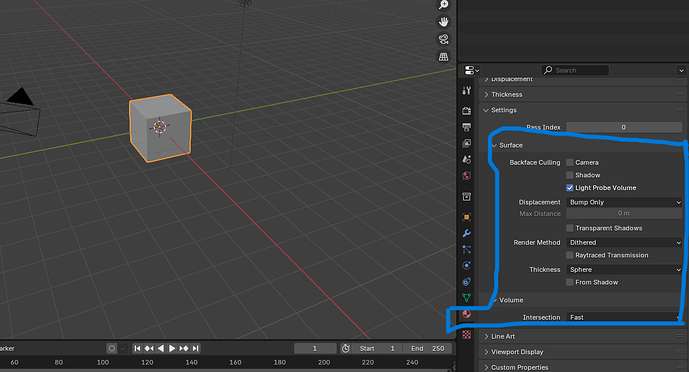Image resolution: width=689 pixels, height=372 pixels.
Task: Open the Intersection Fast dropdown
Action: click(x=624, y=317)
